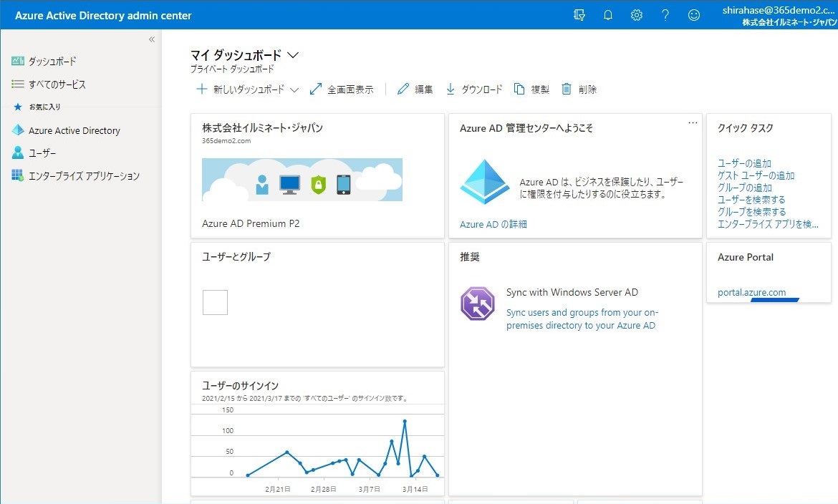This screenshot has height=504, width=838.
Task: Expand the 新しいダッシュボード chevron
Action: (x=294, y=89)
